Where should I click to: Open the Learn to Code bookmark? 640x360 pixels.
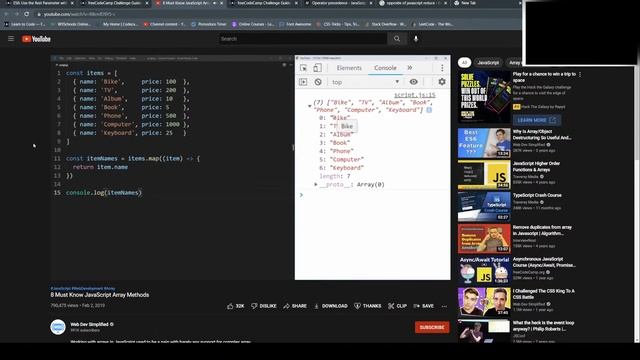click(x=24, y=24)
